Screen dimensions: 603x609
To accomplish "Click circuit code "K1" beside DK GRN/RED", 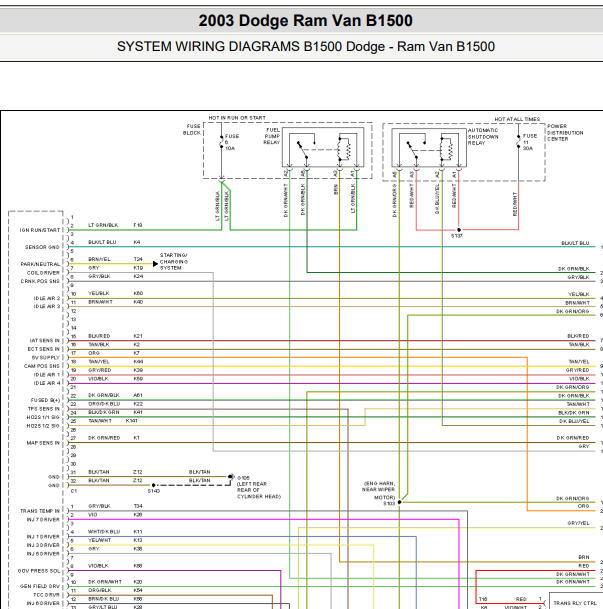I will tap(136, 438).
